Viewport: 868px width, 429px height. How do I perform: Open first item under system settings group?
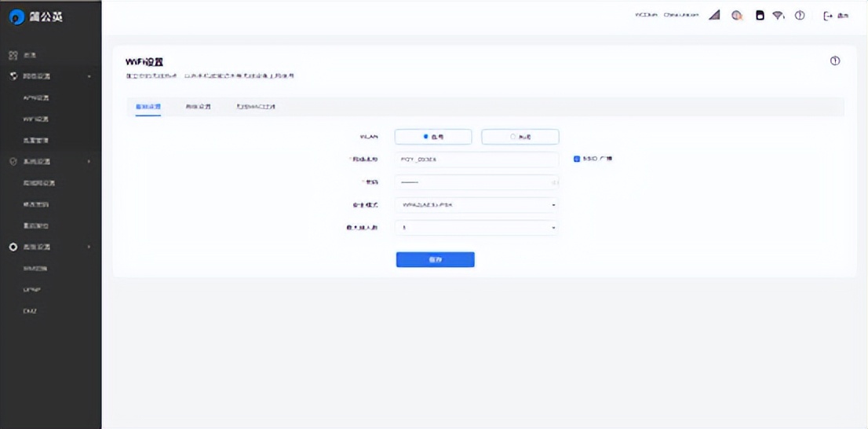point(38,183)
